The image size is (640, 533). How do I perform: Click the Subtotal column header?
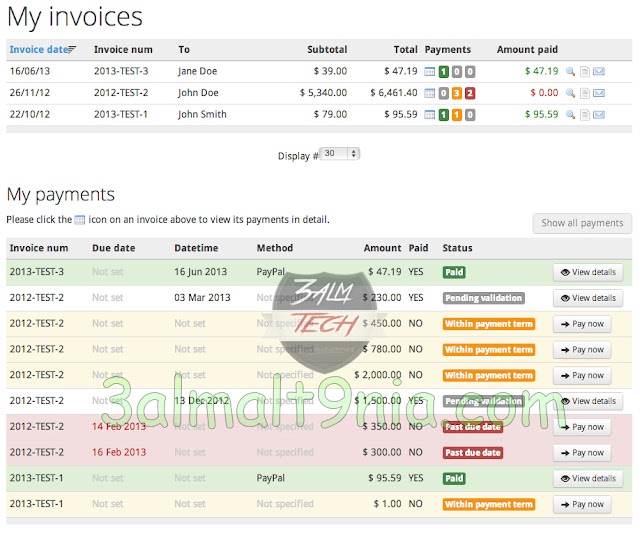point(327,49)
